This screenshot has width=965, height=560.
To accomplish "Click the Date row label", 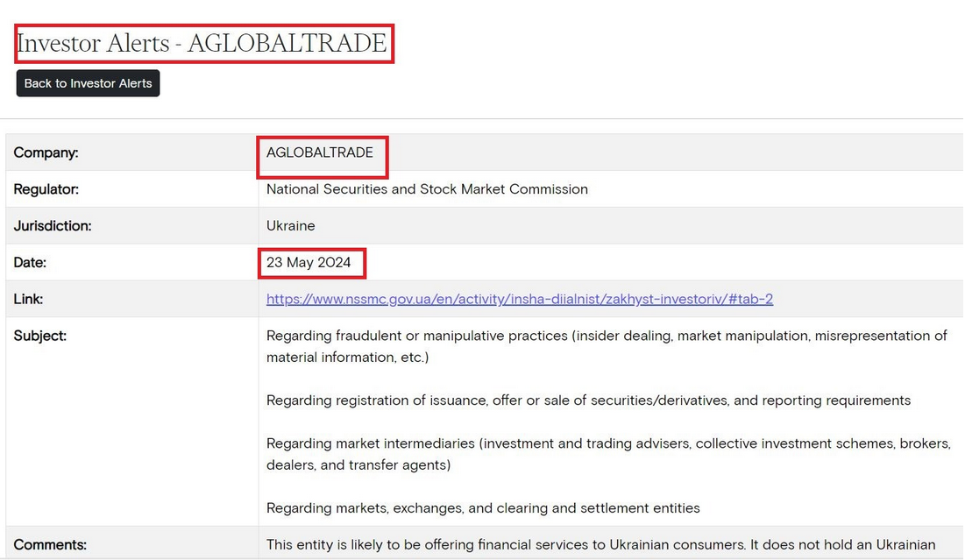I will (x=30, y=263).
